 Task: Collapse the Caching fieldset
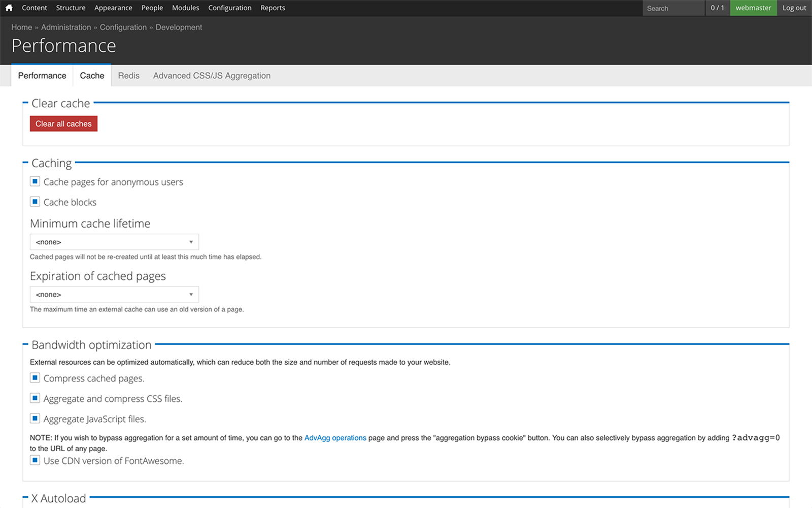(x=51, y=163)
